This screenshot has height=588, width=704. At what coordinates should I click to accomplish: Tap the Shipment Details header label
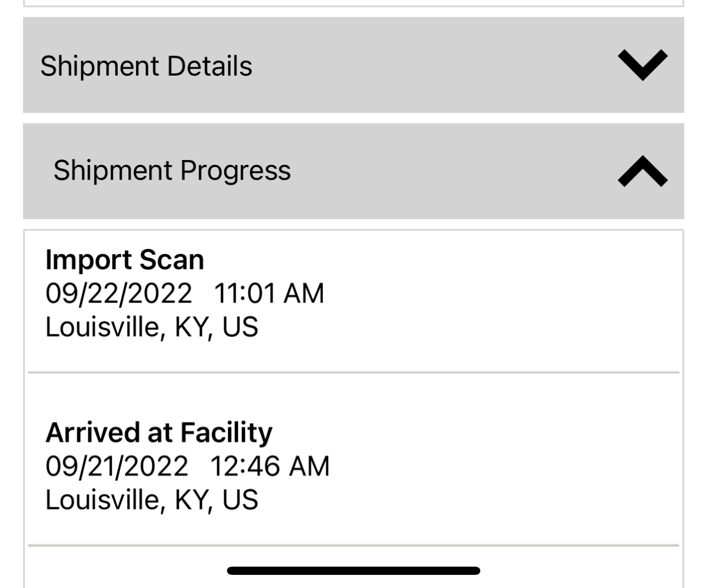(146, 66)
